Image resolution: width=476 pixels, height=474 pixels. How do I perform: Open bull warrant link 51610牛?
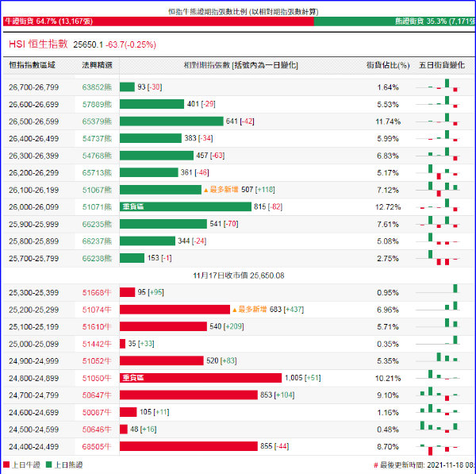click(x=97, y=327)
